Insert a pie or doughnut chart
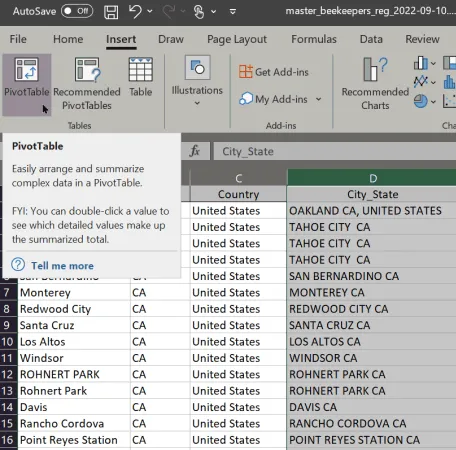Screen dimensions: 456x450 [421, 101]
